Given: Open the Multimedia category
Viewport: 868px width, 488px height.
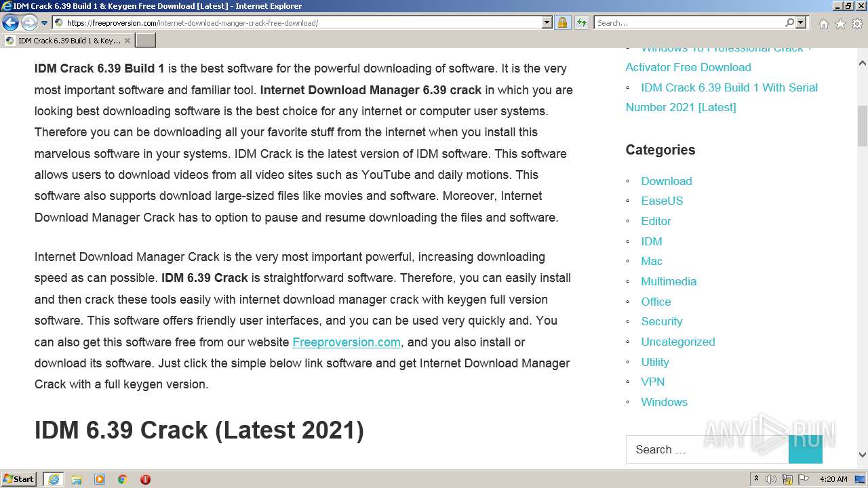Looking at the screenshot, I should [x=669, y=281].
